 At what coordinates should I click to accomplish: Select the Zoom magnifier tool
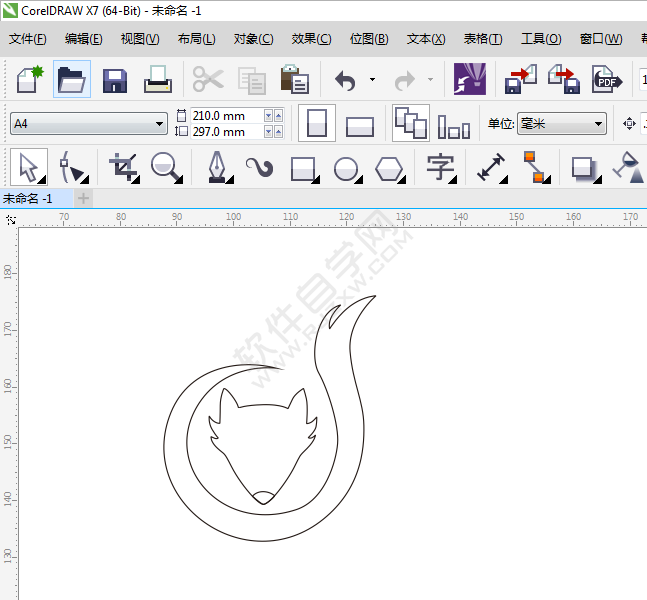[168, 167]
